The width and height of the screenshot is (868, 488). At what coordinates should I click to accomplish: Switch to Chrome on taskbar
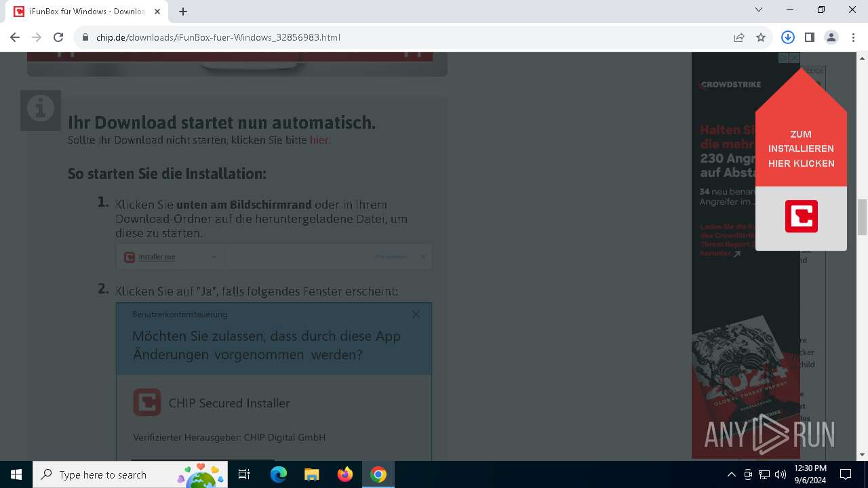(x=378, y=474)
